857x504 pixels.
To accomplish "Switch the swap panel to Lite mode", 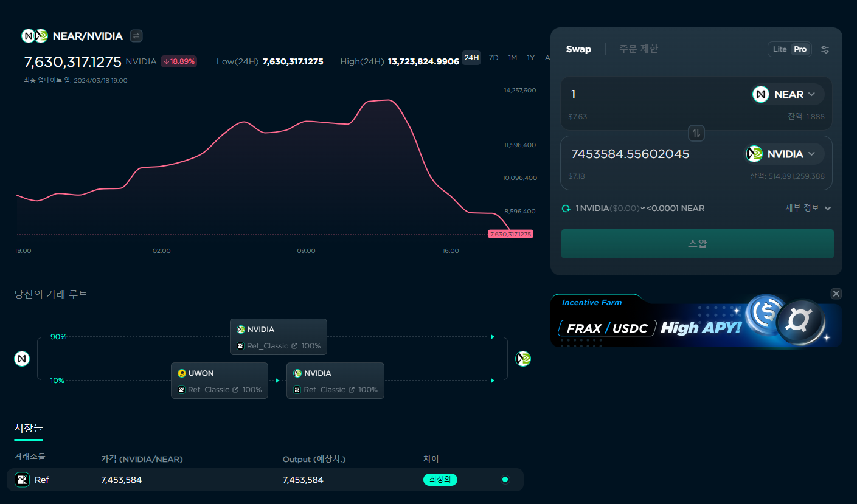I will tap(779, 49).
